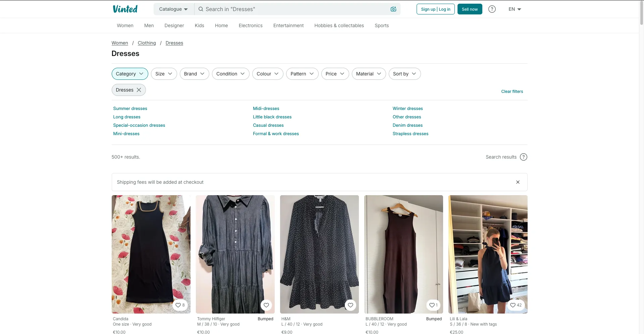Expand the Category filter
The width and height of the screenshot is (644, 334).
(130, 74)
